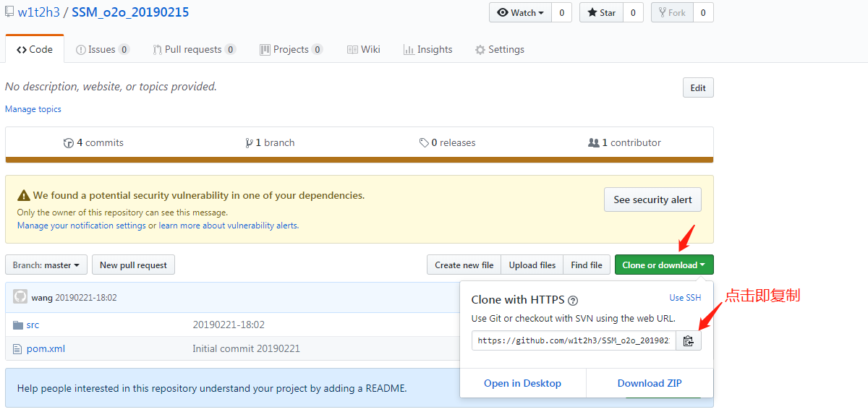Copy clone URL with clipboard icon
868x412 pixels.
click(688, 340)
